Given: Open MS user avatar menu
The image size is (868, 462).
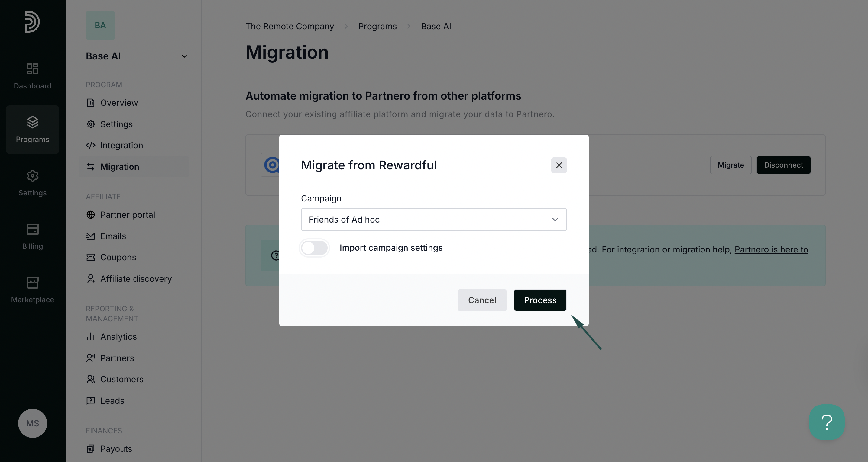Looking at the screenshot, I should [x=32, y=423].
